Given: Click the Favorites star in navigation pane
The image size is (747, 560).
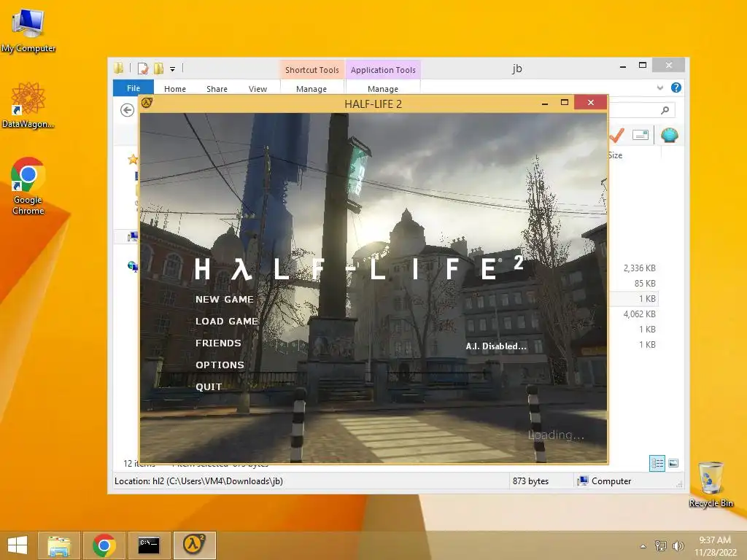Looking at the screenshot, I should pyautogui.click(x=133, y=160).
